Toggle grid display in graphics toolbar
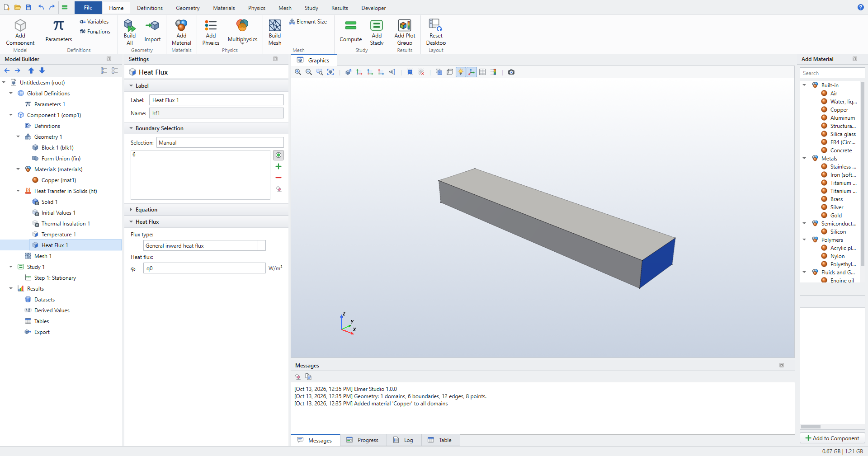Screen dimensions: 868x456 (482, 72)
